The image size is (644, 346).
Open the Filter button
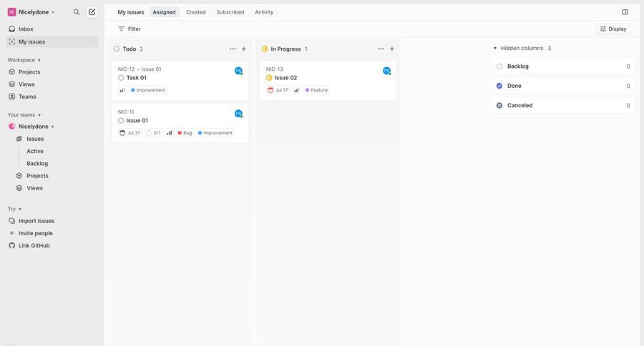click(x=130, y=29)
